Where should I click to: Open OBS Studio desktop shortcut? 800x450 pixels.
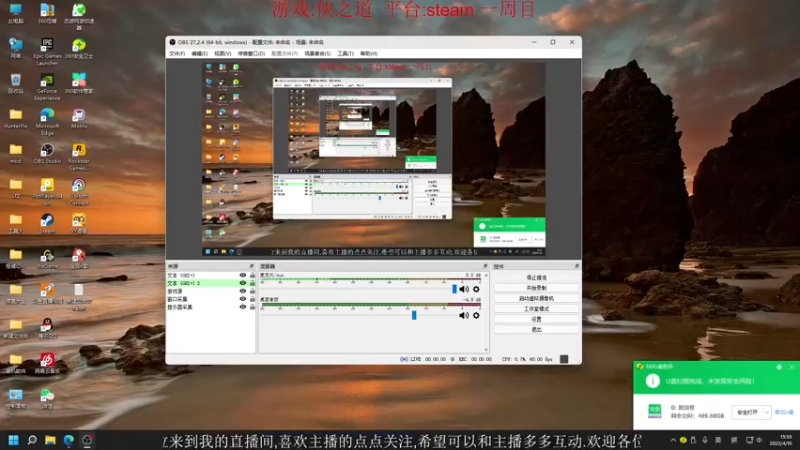[47, 154]
